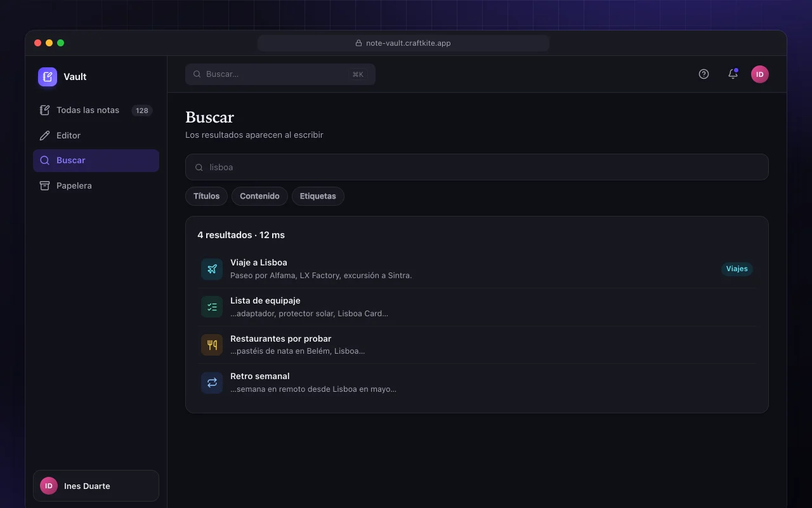812x508 pixels.
Task: Click checklist icon for Lista de equipaje
Action: (x=212, y=307)
